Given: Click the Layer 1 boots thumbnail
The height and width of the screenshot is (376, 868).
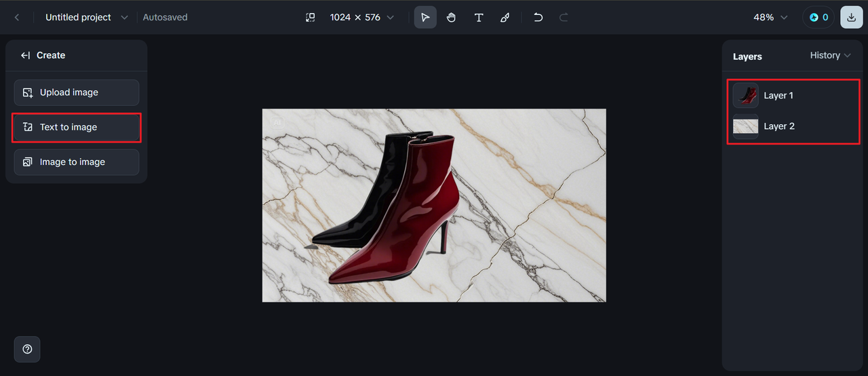Looking at the screenshot, I should point(746,96).
